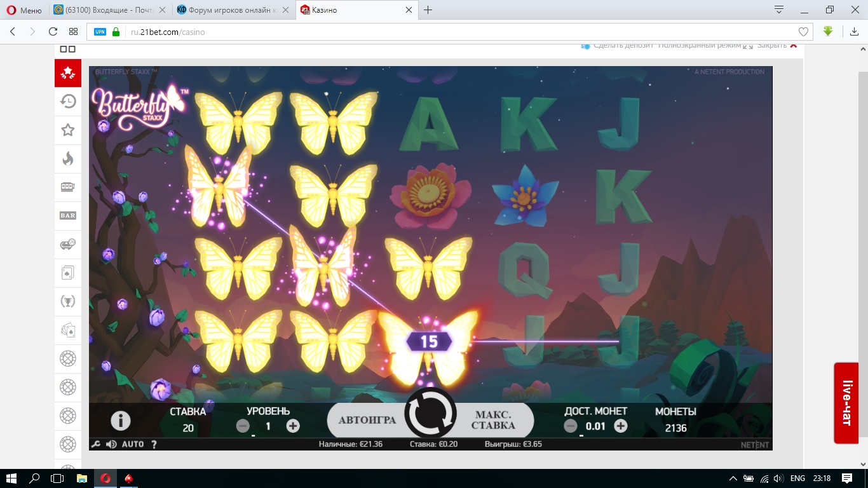Open a new browser tab with plus
This screenshot has height=488, width=868.
pyautogui.click(x=428, y=10)
